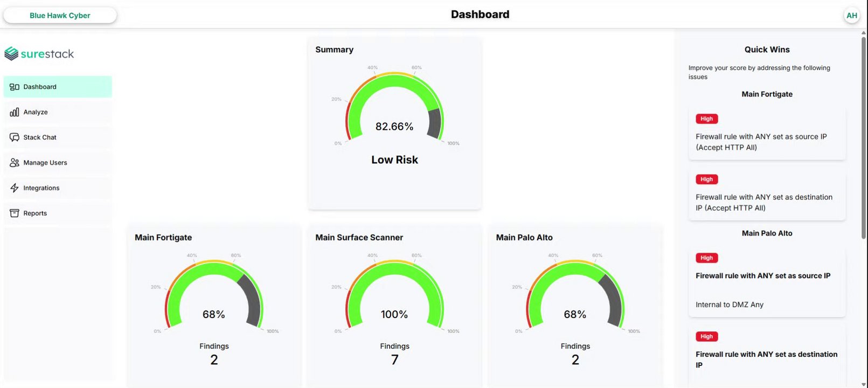The image size is (868, 388).
Task: Click Main Fortigate heading in Quick Wins
Action: click(767, 94)
